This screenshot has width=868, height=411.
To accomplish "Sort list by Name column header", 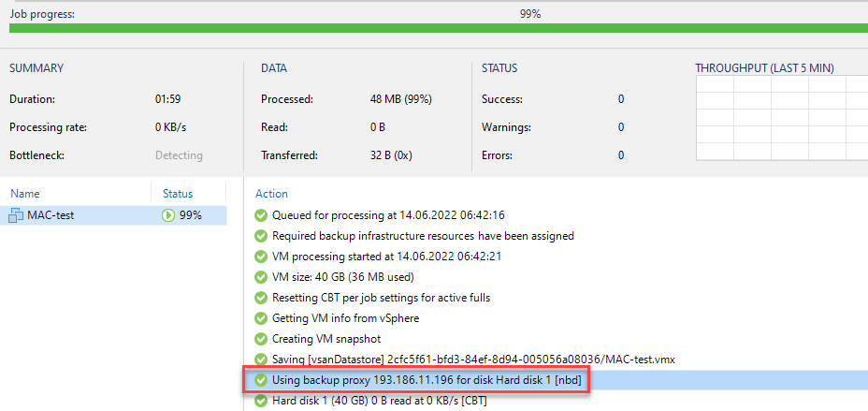I will click(25, 194).
